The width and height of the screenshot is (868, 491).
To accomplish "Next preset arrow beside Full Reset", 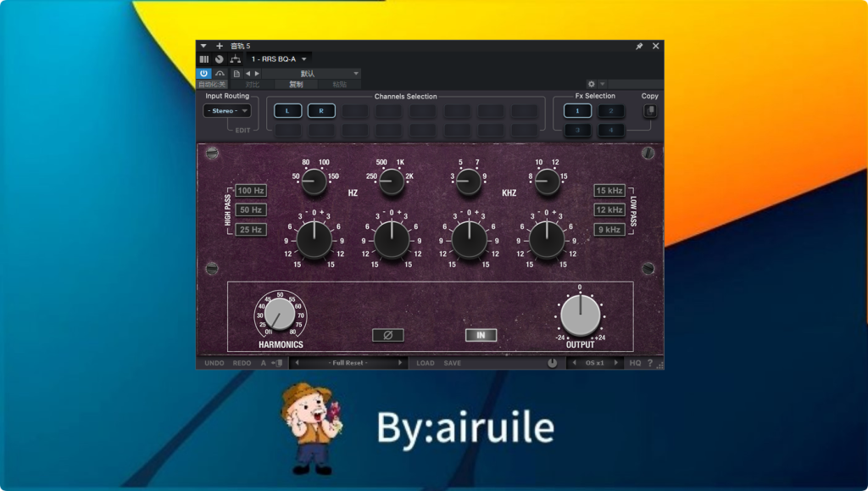I will (x=400, y=363).
